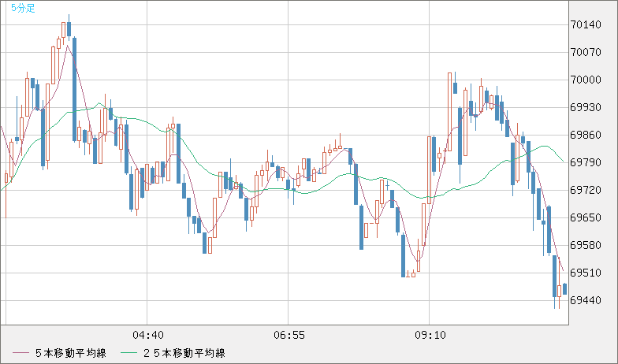This screenshot has height=364, width=618.
Task: Click the 69790 price axis label
Action: click(586, 162)
